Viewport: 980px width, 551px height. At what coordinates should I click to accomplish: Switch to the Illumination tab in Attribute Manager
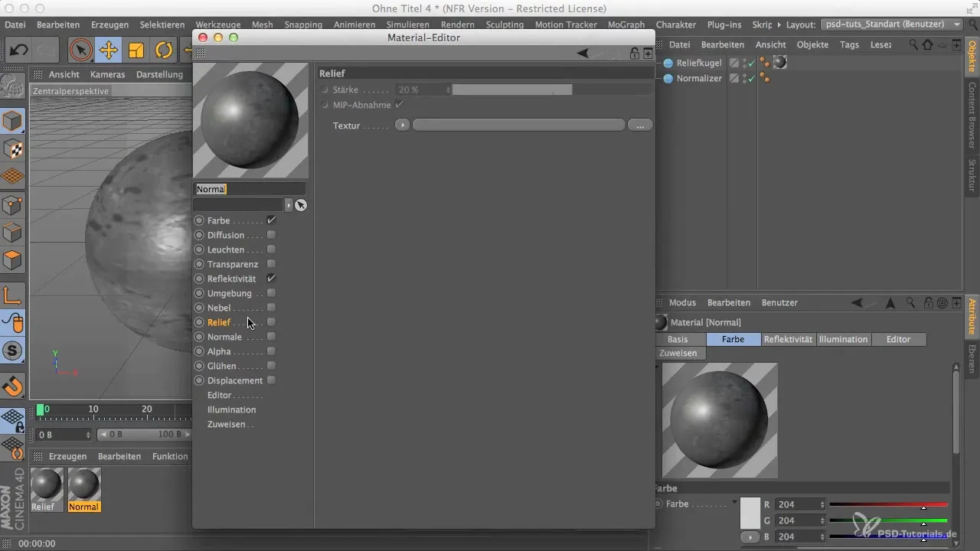click(844, 339)
